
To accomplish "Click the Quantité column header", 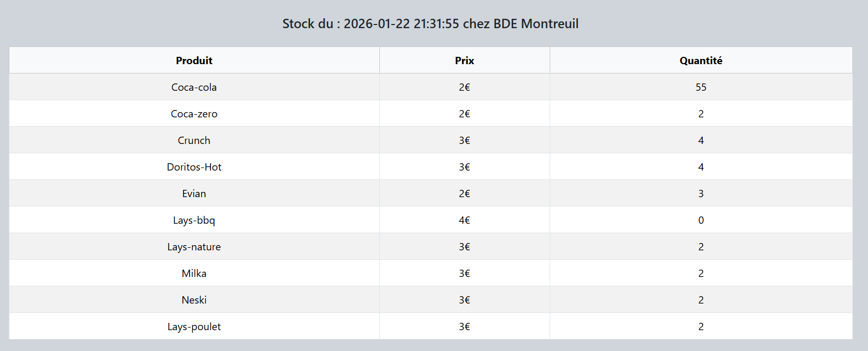I will 701,60.
